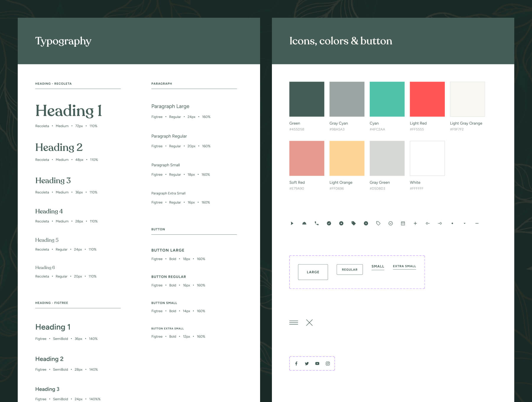Click the plus sign icon
Screen dimensions: 532x402
tap(415, 223)
